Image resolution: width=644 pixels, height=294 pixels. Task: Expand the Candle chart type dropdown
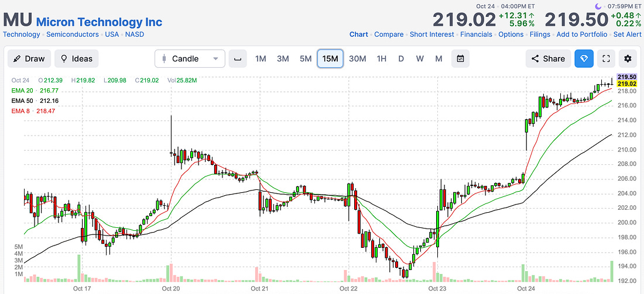coord(190,58)
